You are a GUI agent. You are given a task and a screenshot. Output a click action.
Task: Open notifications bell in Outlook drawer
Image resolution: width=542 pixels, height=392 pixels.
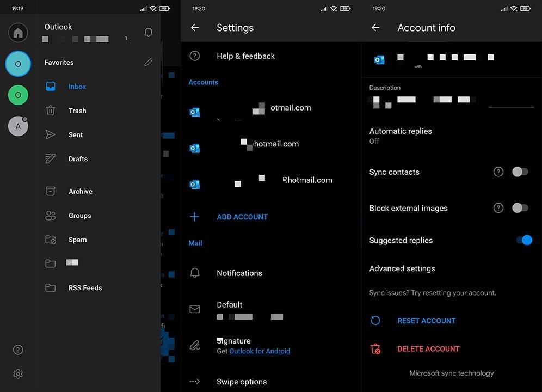click(x=149, y=33)
